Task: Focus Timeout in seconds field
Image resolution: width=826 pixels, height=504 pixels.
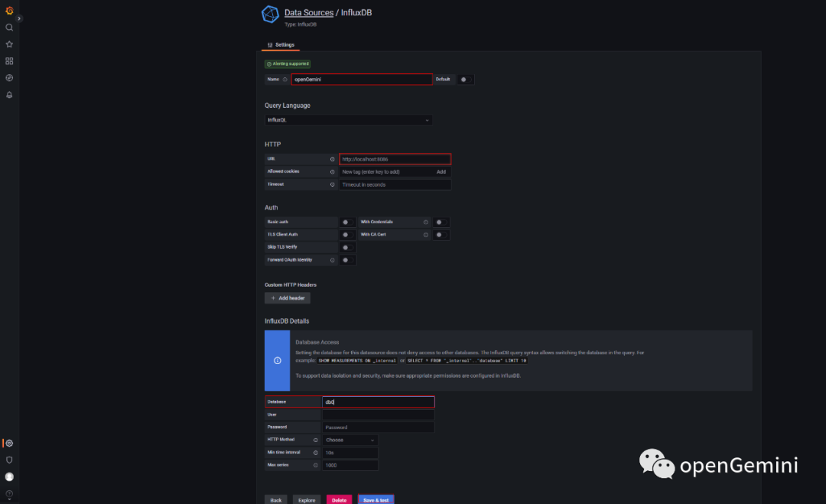Action: pos(395,184)
